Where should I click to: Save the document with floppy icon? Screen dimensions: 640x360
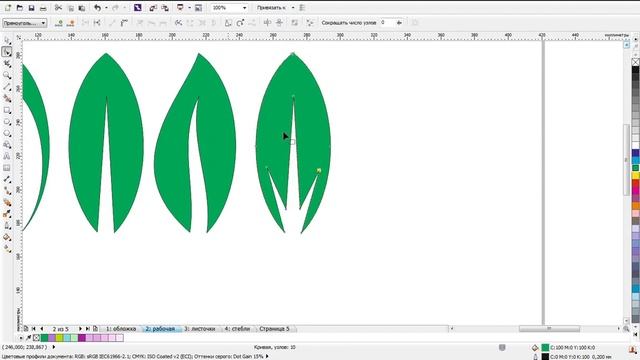coord(31,8)
